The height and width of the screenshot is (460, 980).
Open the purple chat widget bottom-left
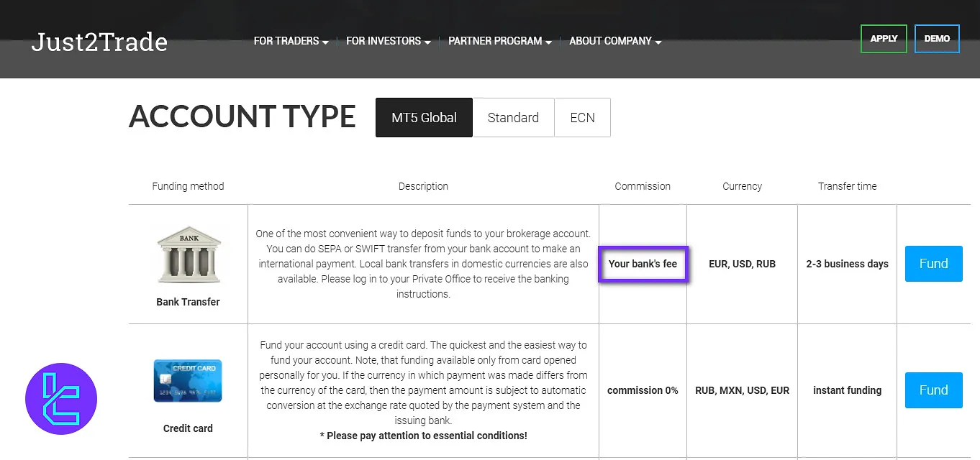[61, 398]
